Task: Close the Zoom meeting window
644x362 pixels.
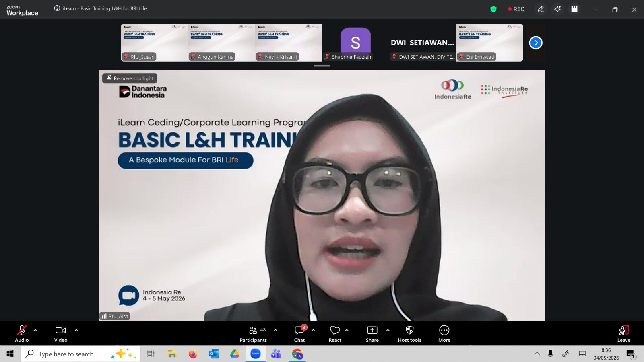Action: click(x=634, y=10)
